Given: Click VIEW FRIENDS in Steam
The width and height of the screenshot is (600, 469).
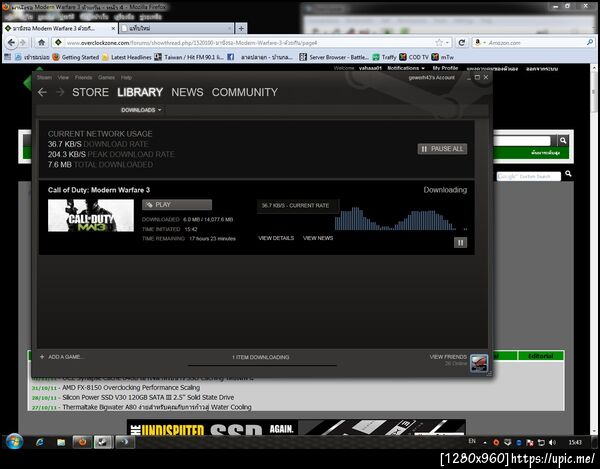Looking at the screenshot, I should 448,357.
